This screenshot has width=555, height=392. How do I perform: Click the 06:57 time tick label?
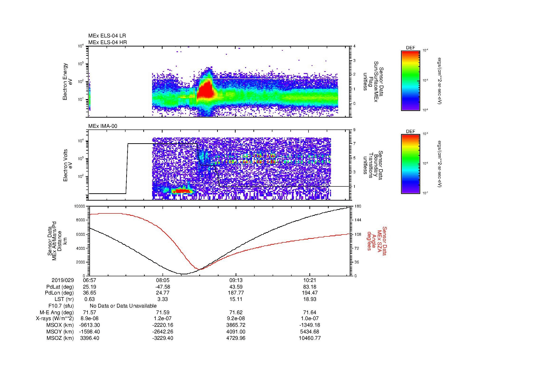tap(89, 280)
